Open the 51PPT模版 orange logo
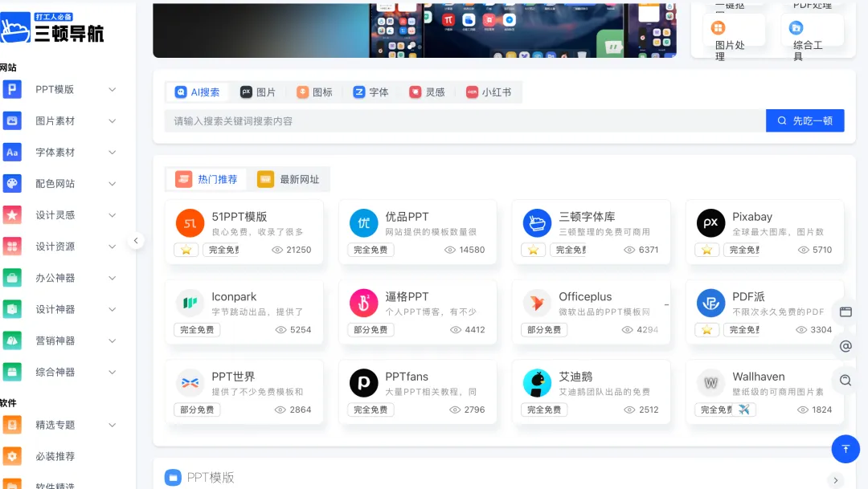The image size is (868, 489). 190,223
